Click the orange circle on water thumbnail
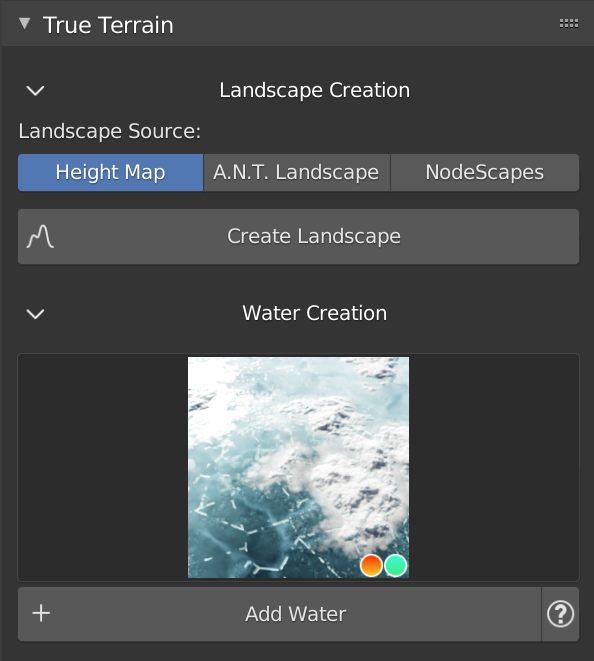Image resolution: width=594 pixels, height=661 pixels. click(371, 565)
